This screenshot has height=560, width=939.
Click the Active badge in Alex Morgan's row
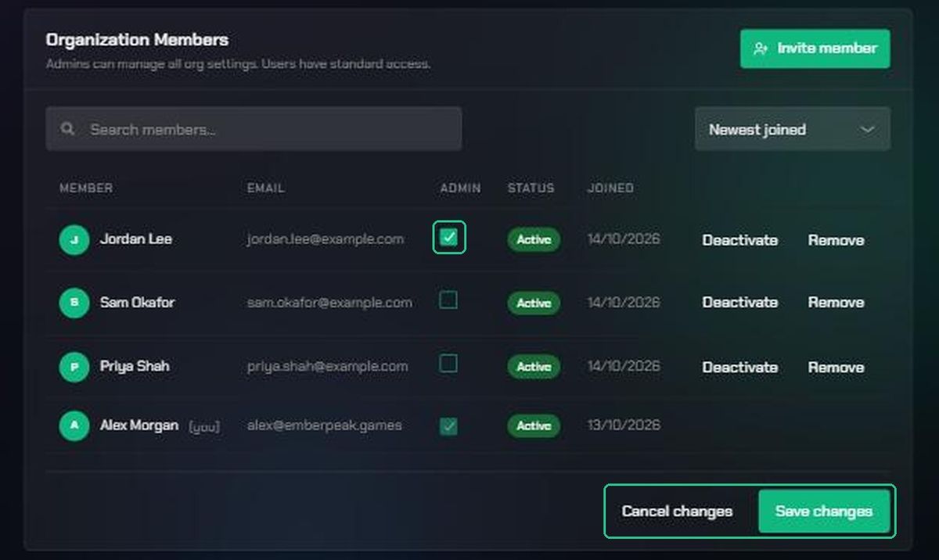pyautogui.click(x=534, y=426)
